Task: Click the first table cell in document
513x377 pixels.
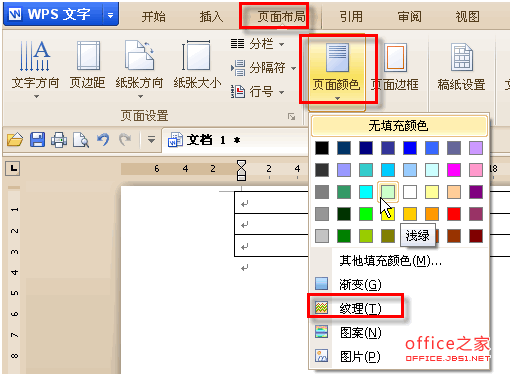Action: (x=271, y=203)
